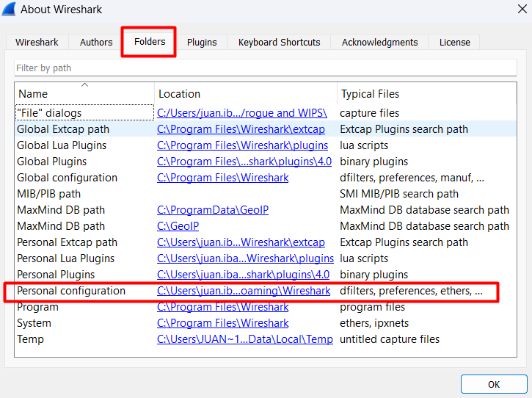Open Personal configuration folder link
This screenshot has height=398, width=532.
tap(244, 291)
